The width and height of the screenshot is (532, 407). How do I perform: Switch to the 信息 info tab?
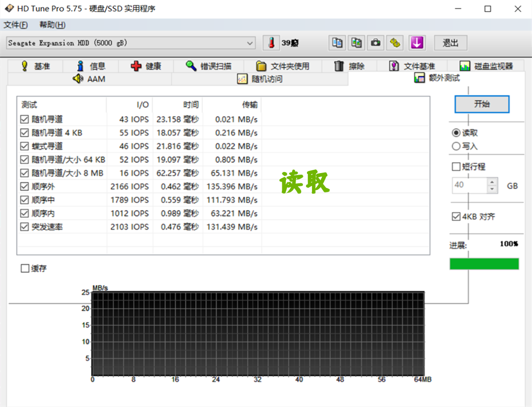(91, 66)
